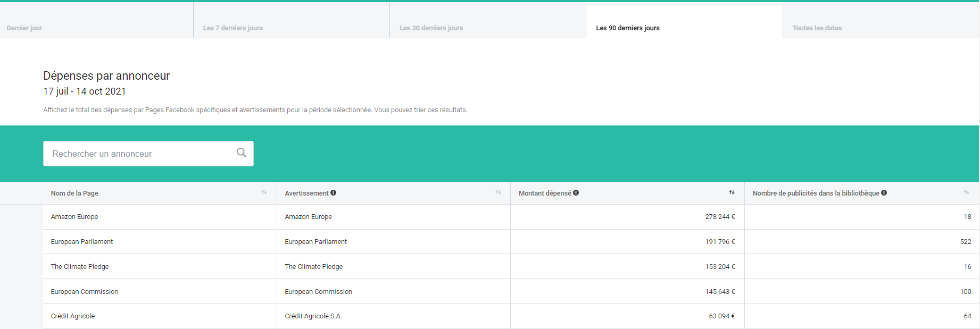Select the 145 643 € amount
The height and width of the screenshot is (329, 980).
[x=720, y=292]
